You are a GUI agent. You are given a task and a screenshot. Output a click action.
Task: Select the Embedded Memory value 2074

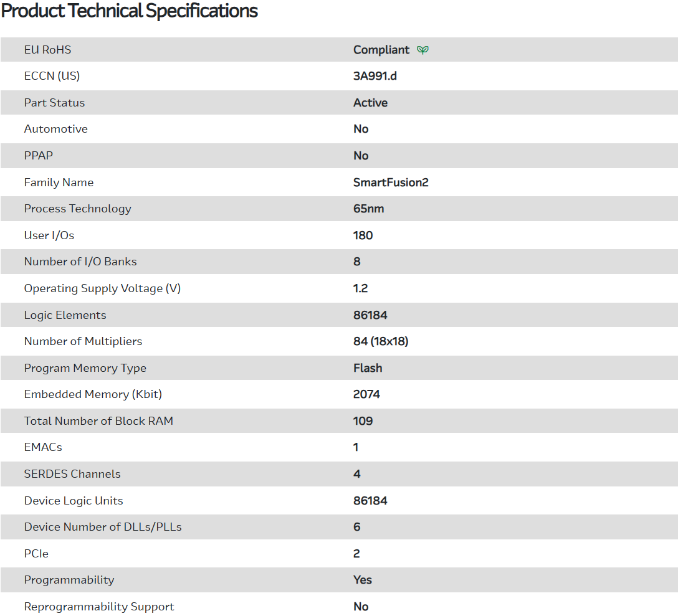366,394
